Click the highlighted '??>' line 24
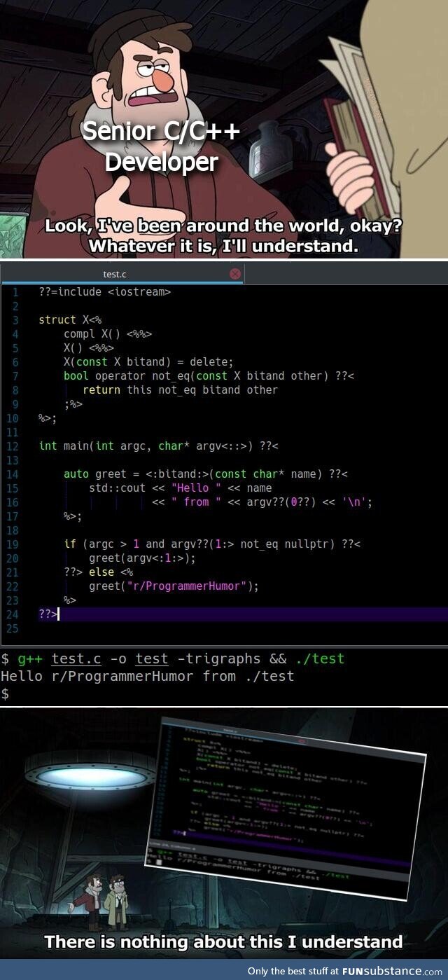 [224, 614]
